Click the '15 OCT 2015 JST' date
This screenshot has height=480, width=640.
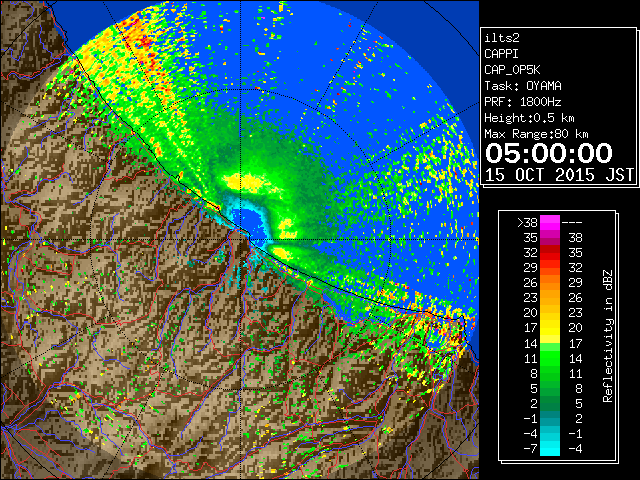pos(559,175)
